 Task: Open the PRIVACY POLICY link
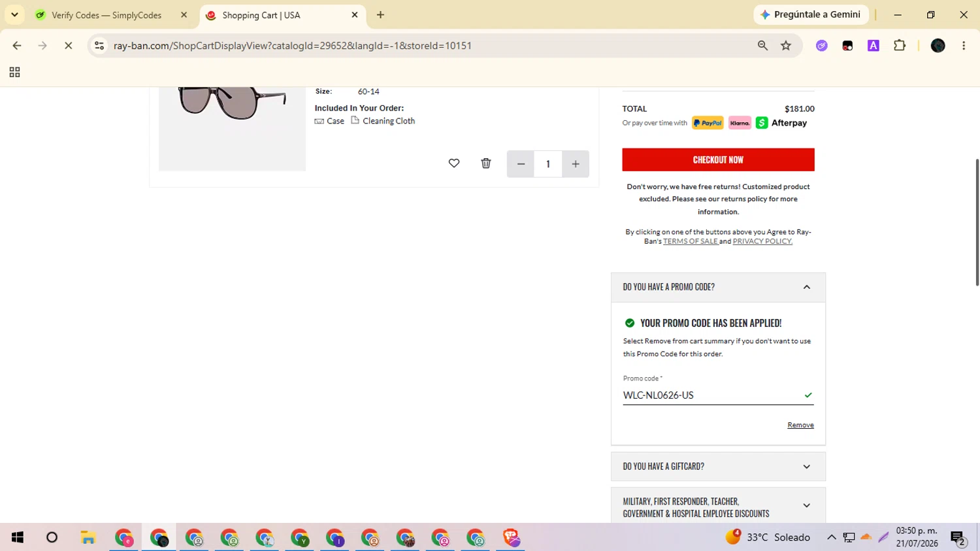click(762, 241)
